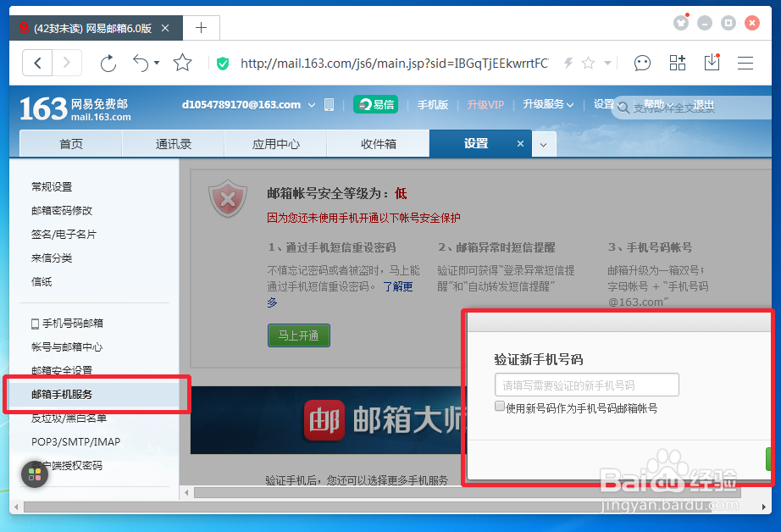Click the 163 网易免费邮 logo

point(75,109)
